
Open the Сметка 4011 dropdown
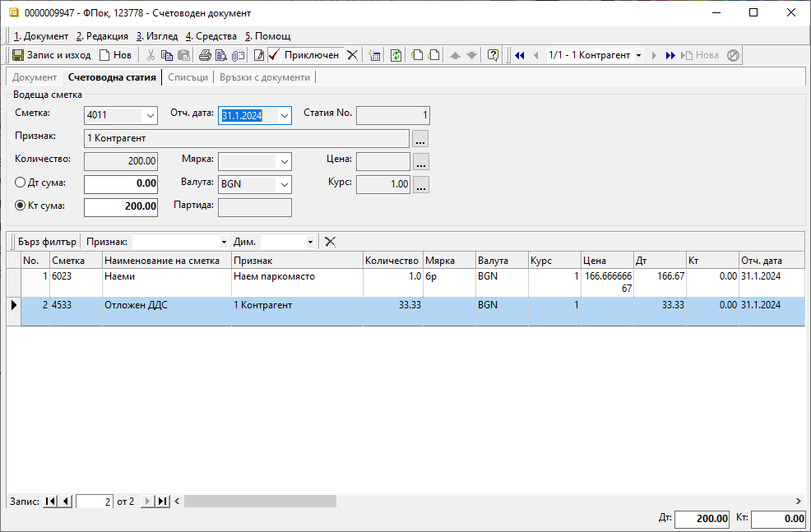coord(149,116)
